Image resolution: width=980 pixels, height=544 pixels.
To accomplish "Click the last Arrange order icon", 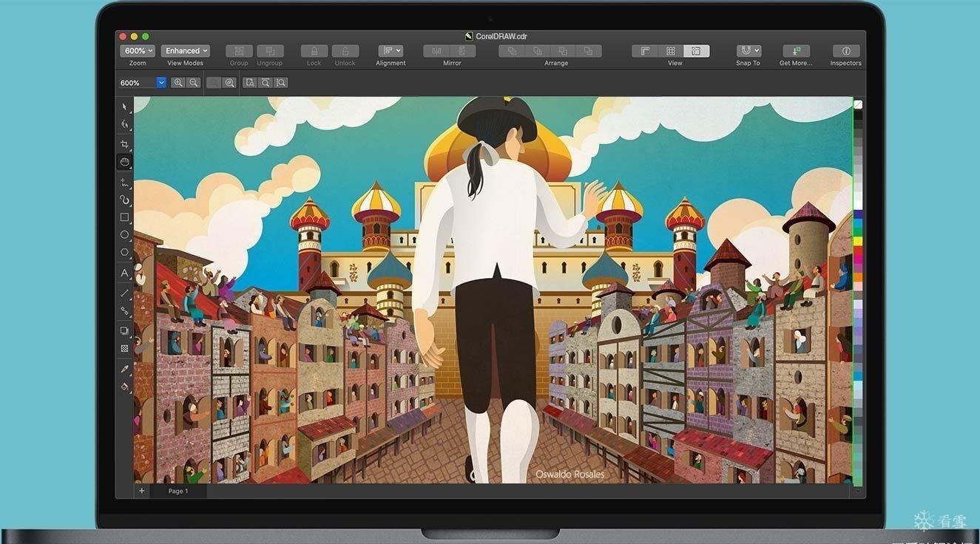I will (x=589, y=51).
